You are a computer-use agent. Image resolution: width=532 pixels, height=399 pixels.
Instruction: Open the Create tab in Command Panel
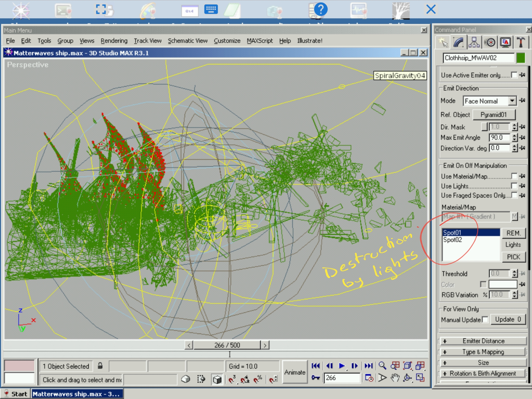(443, 42)
